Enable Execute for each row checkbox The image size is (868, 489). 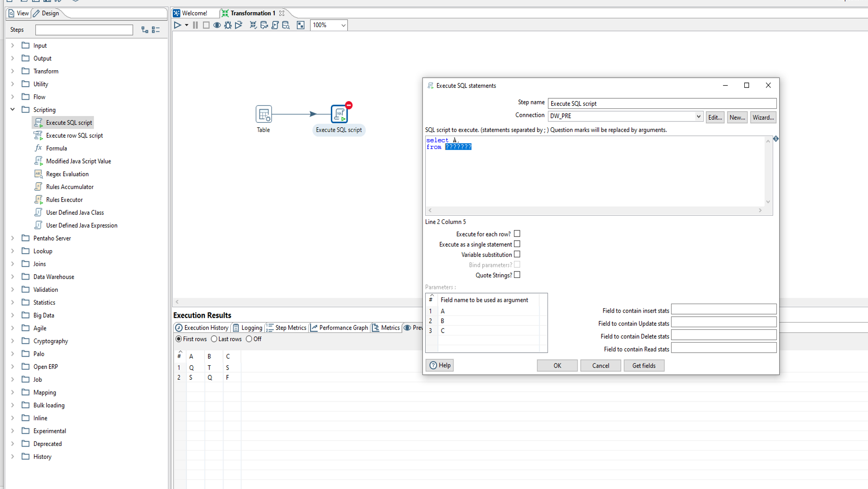pos(517,234)
